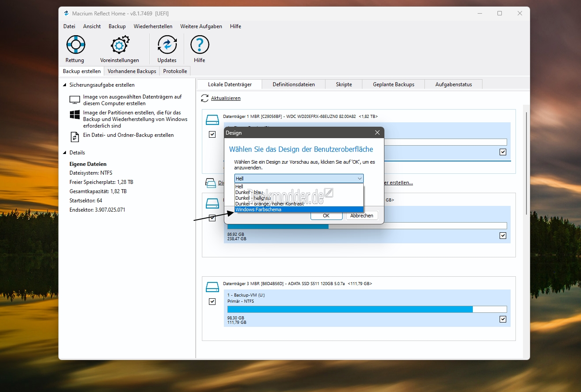Click 1 - Backup-VM (U:) partition label

(246, 295)
